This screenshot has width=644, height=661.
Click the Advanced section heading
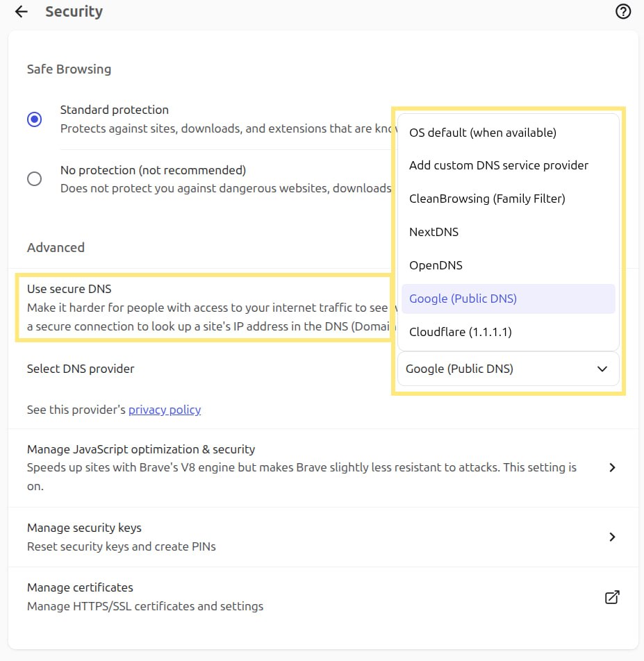(x=56, y=247)
